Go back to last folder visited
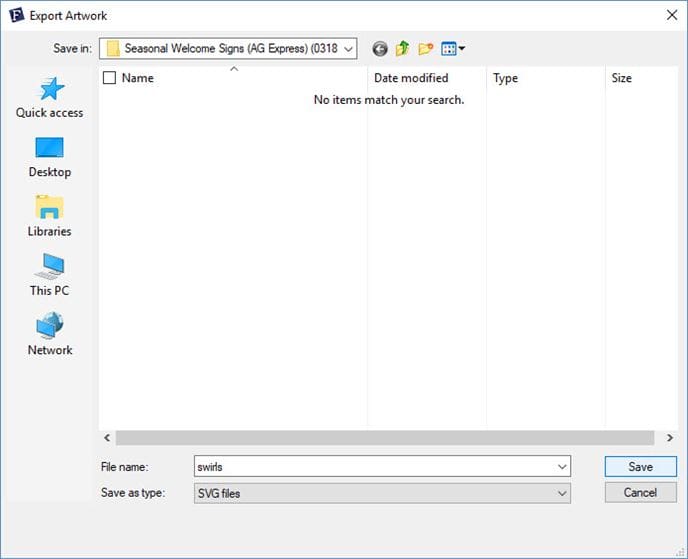Viewport: 688px width, 559px height. tap(380, 49)
